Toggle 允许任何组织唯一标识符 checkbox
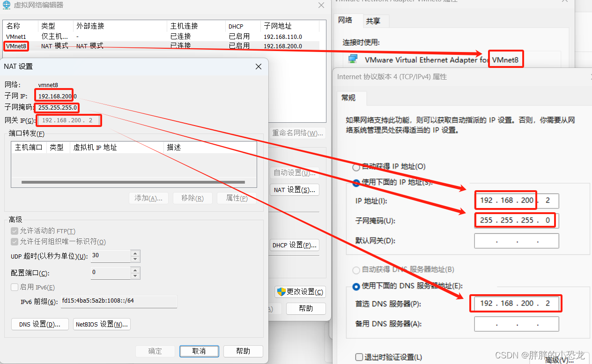Screen dimensions: 592x364 (15, 242)
